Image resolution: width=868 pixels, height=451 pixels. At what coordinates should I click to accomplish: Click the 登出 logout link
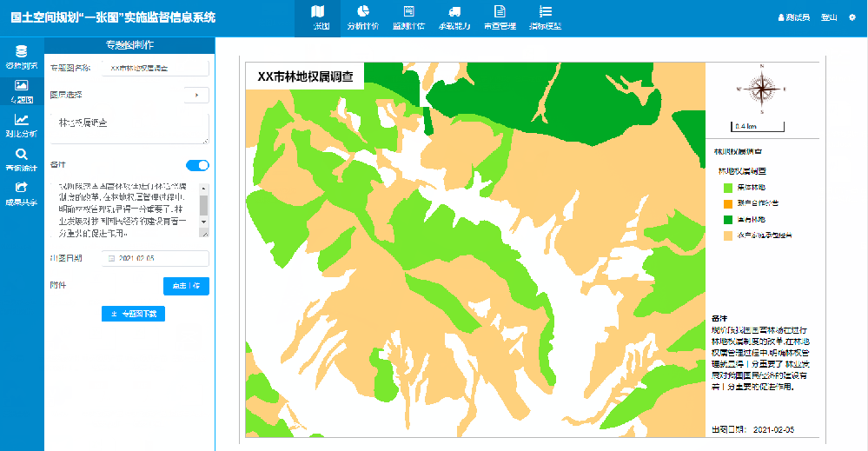(x=829, y=17)
